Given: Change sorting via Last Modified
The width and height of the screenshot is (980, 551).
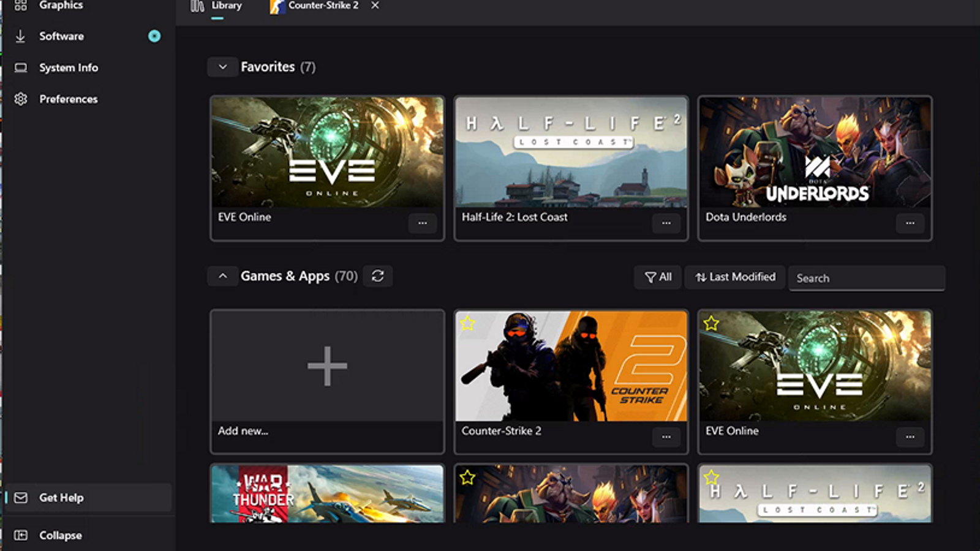Looking at the screenshot, I should pos(735,277).
